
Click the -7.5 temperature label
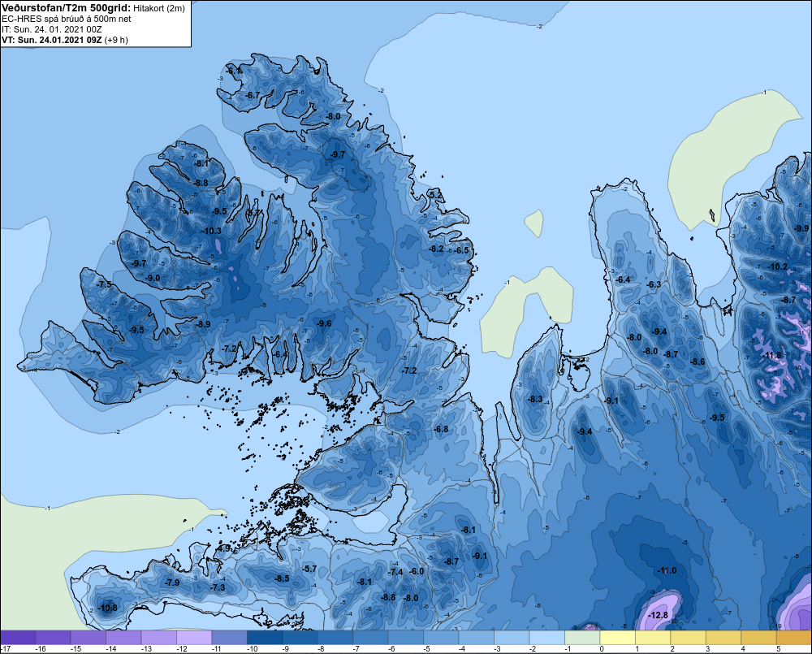104,284
